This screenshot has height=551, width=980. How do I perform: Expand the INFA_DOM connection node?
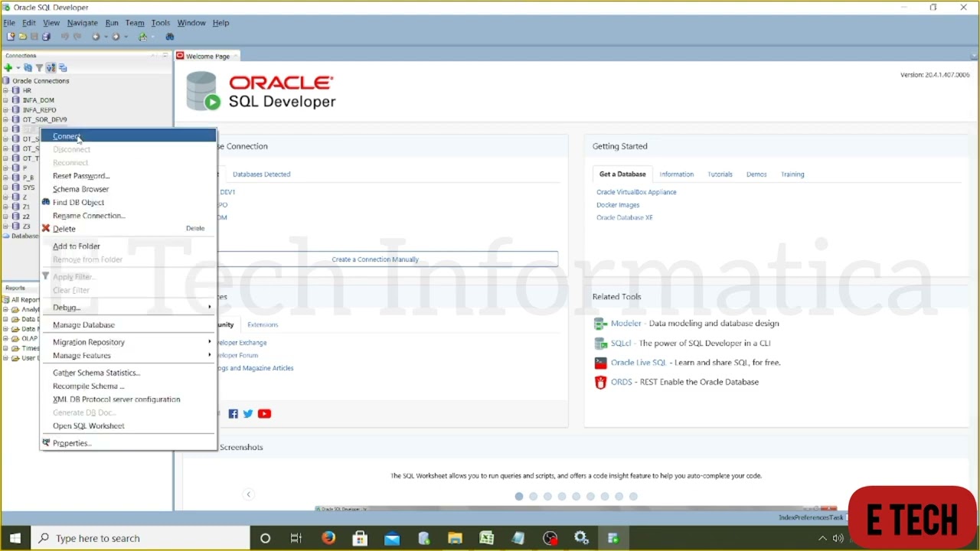(x=5, y=100)
